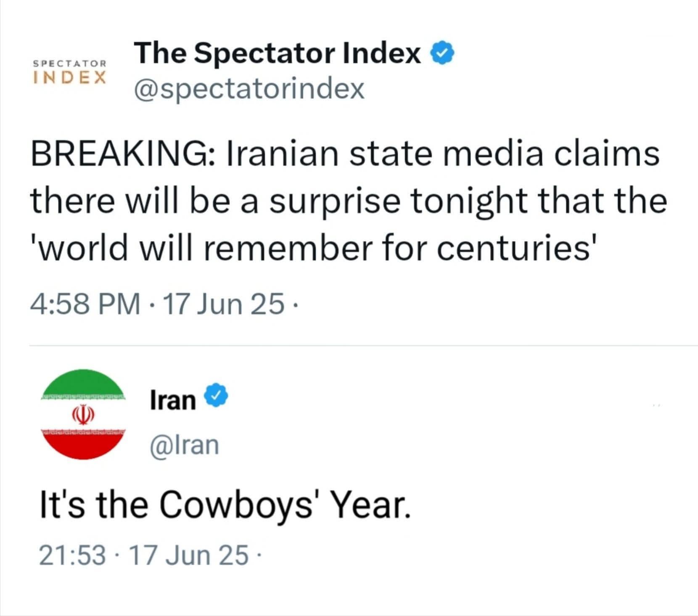Screen dimensions: 698x616
Task: Click the 21:53 timestamp
Action: pyautogui.click(x=72, y=555)
